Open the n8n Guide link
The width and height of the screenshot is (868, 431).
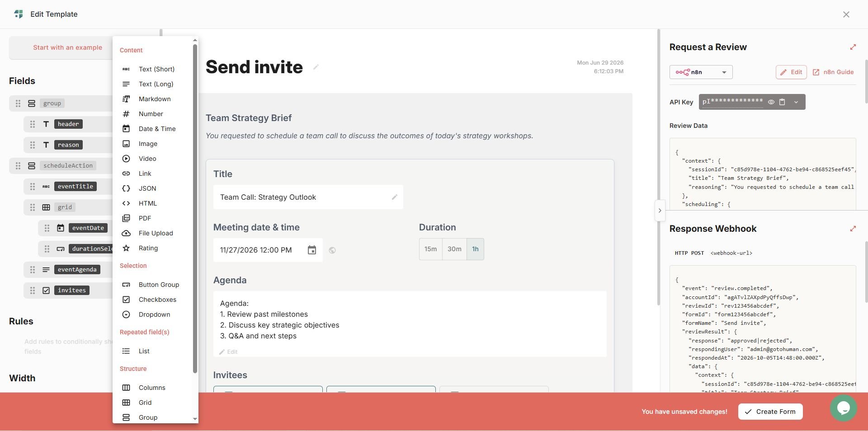pos(833,72)
